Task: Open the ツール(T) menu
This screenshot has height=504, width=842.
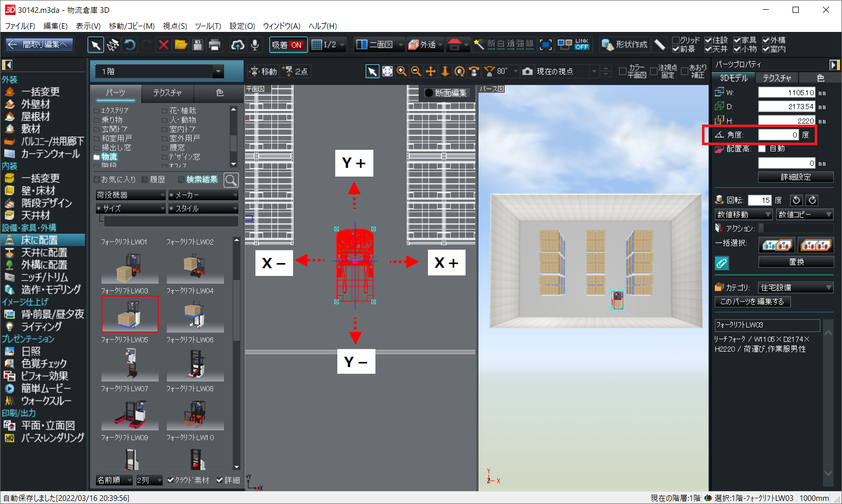Action: (208, 26)
